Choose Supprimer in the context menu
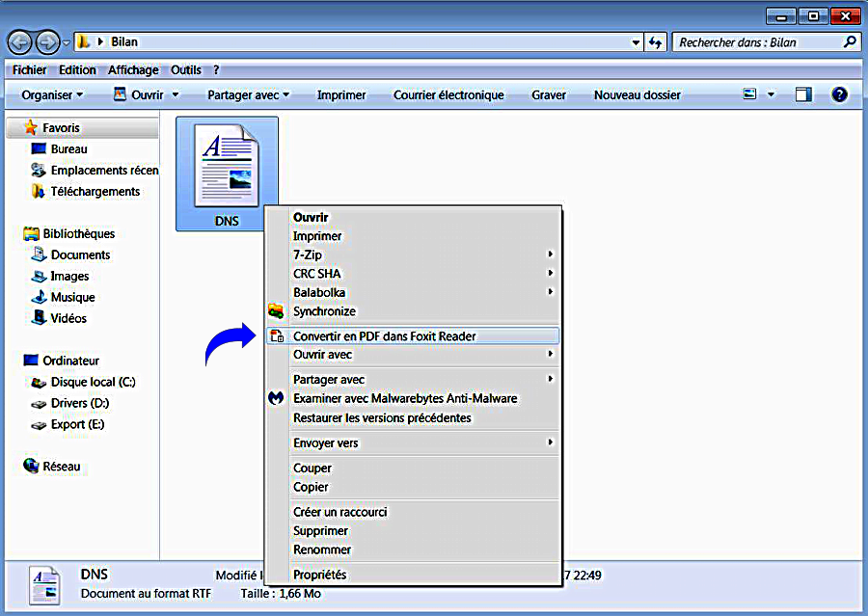The height and width of the screenshot is (616, 868). pos(413,531)
